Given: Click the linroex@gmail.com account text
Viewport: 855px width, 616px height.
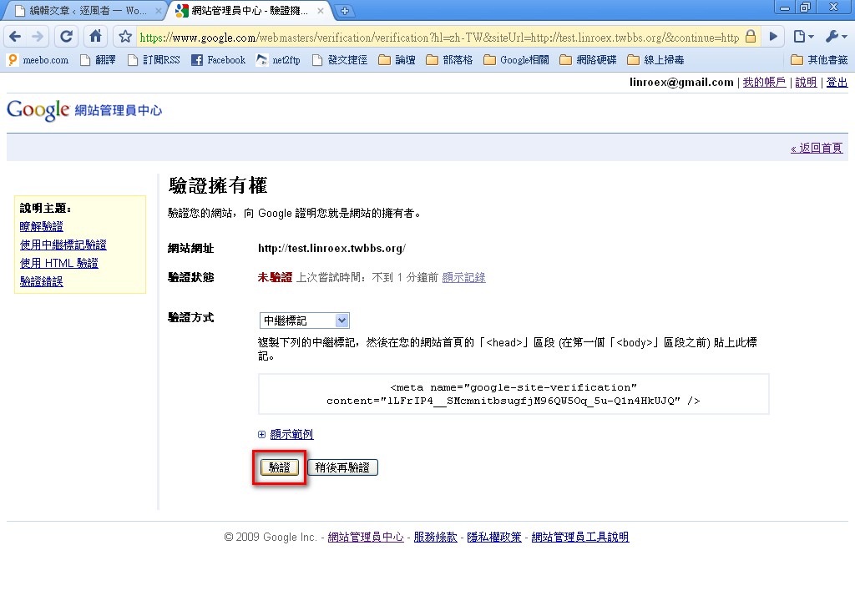Looking at the screenshot, I should tap(681, 83).
